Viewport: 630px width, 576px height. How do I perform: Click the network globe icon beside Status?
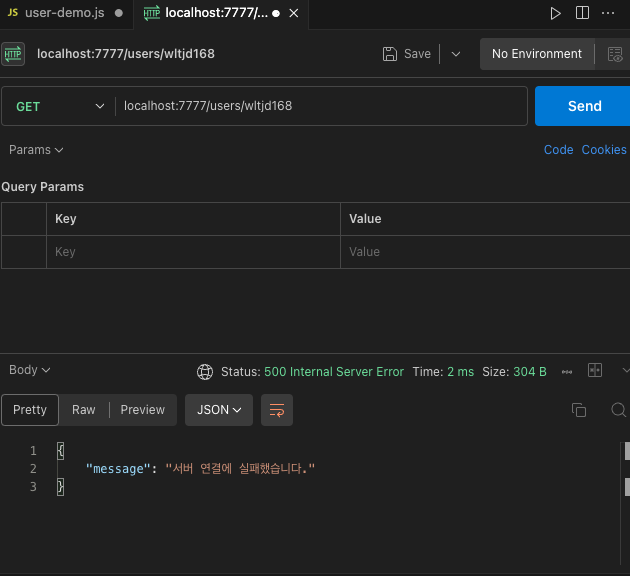click(x=205, y=372)
